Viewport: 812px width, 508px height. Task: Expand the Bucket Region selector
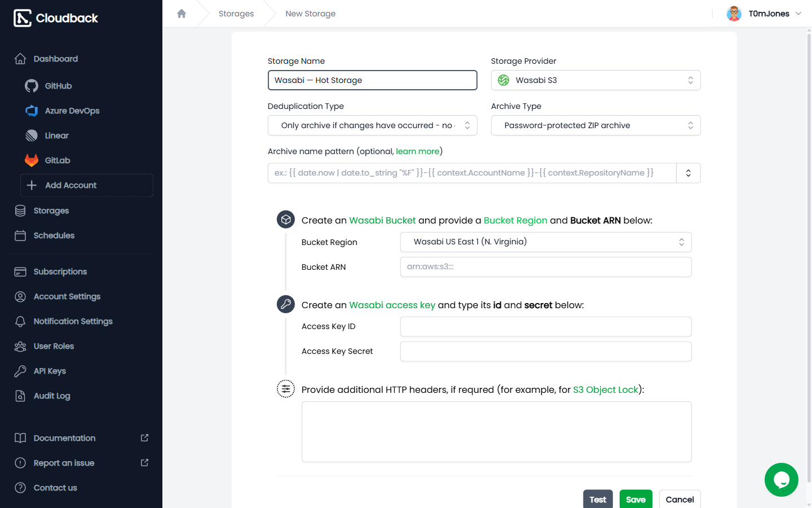[546, 242]
